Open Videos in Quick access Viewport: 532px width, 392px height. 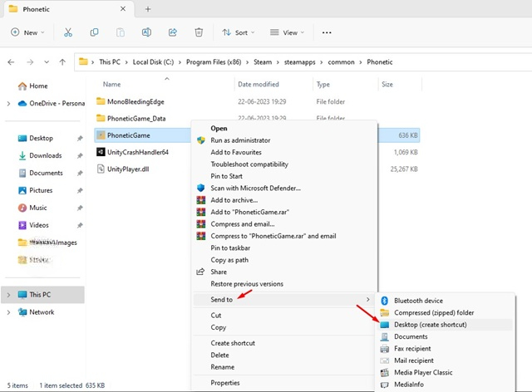click(x=33, y=225)
